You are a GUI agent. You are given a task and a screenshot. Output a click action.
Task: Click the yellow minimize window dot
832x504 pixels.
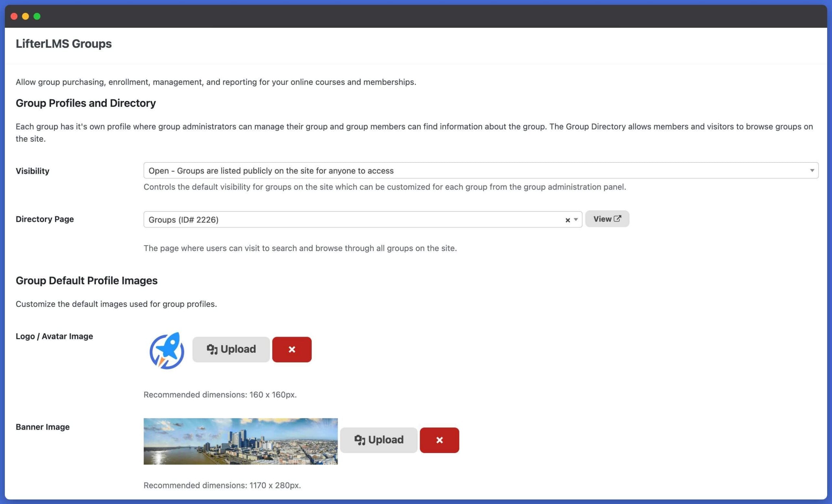pos(26,16)
